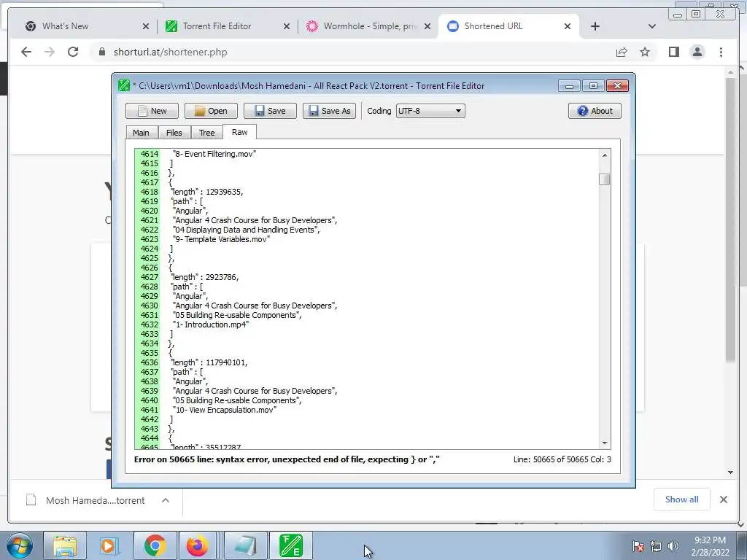Click the browser Back arrow

(x=26, y=52)
